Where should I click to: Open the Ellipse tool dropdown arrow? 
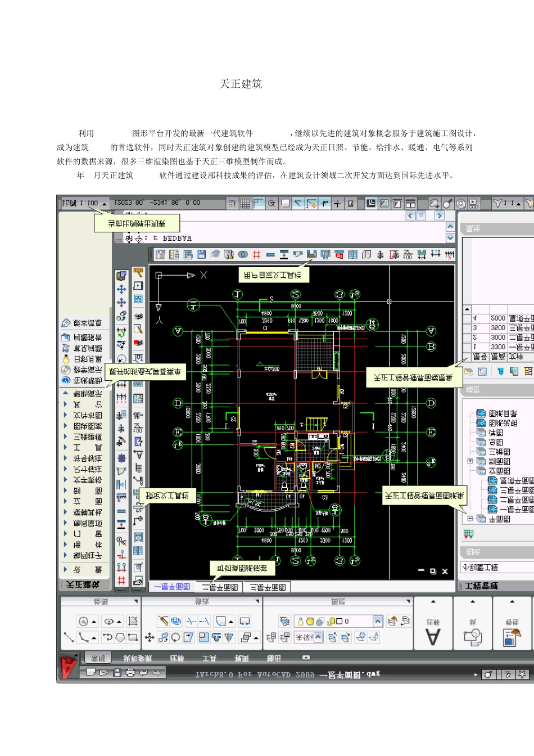(119, 622)
